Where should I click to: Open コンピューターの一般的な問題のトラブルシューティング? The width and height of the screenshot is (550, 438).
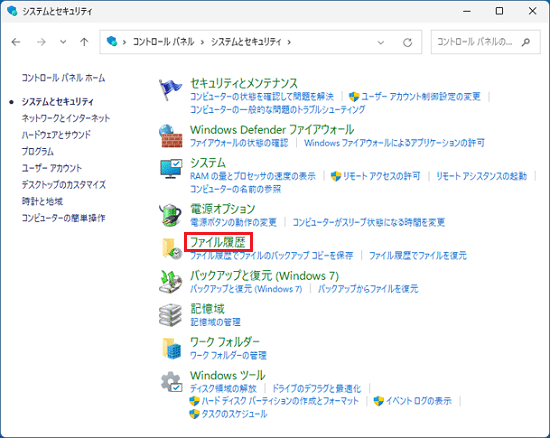(x=277, y=109)
